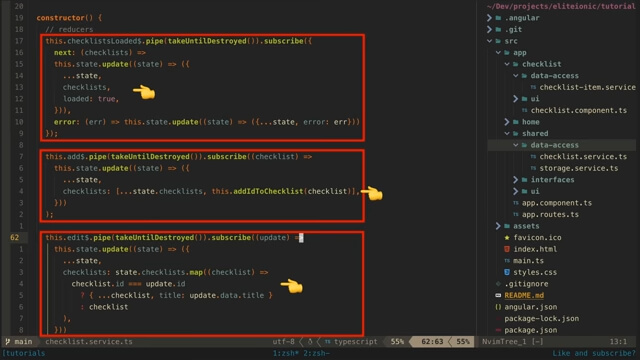
Task: Click the styles.css CSS icon
Action: [x=507, y=272]
